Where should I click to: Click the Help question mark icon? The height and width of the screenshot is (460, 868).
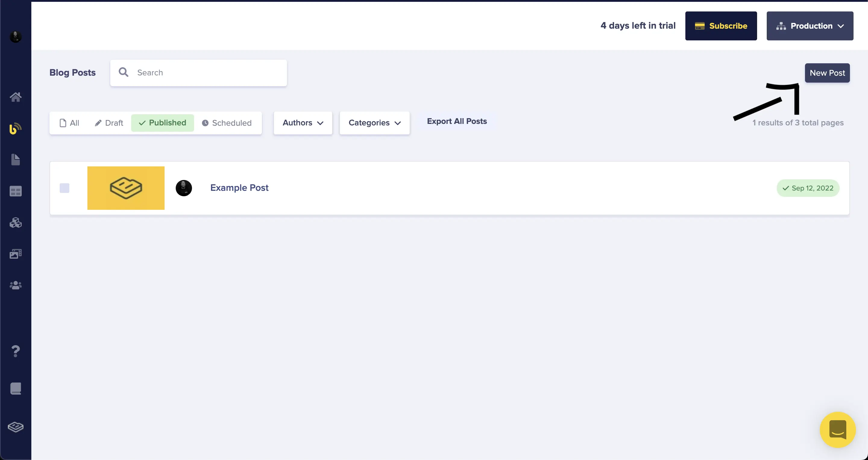(x=15, y=351)
